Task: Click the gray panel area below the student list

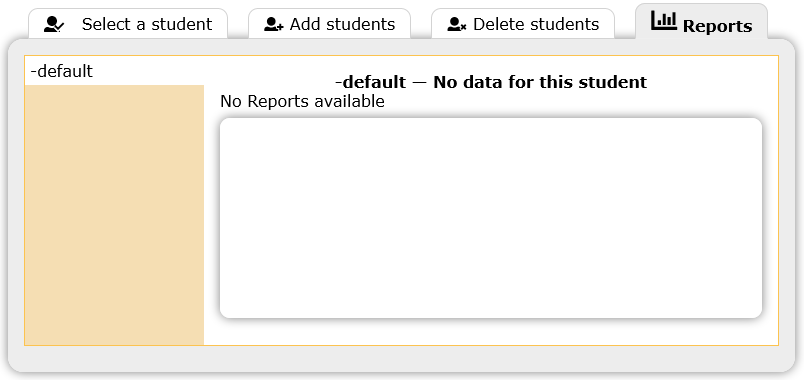Action: 401,358
